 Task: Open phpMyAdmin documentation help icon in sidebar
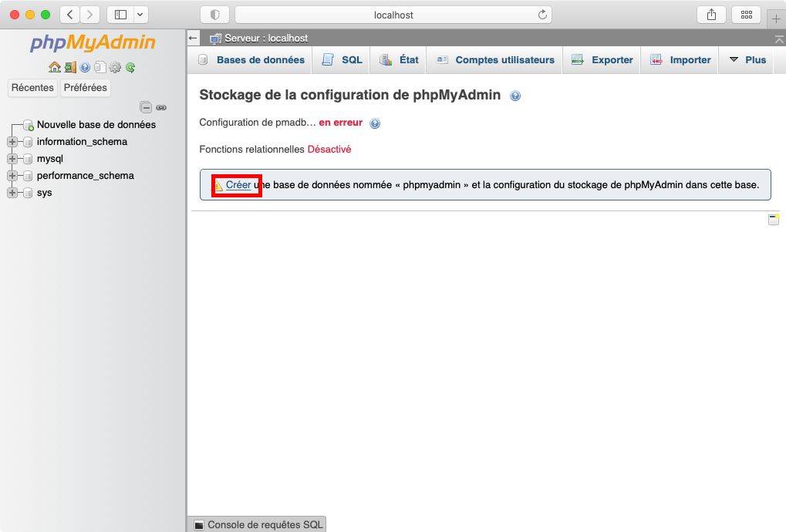coord(85,68)
